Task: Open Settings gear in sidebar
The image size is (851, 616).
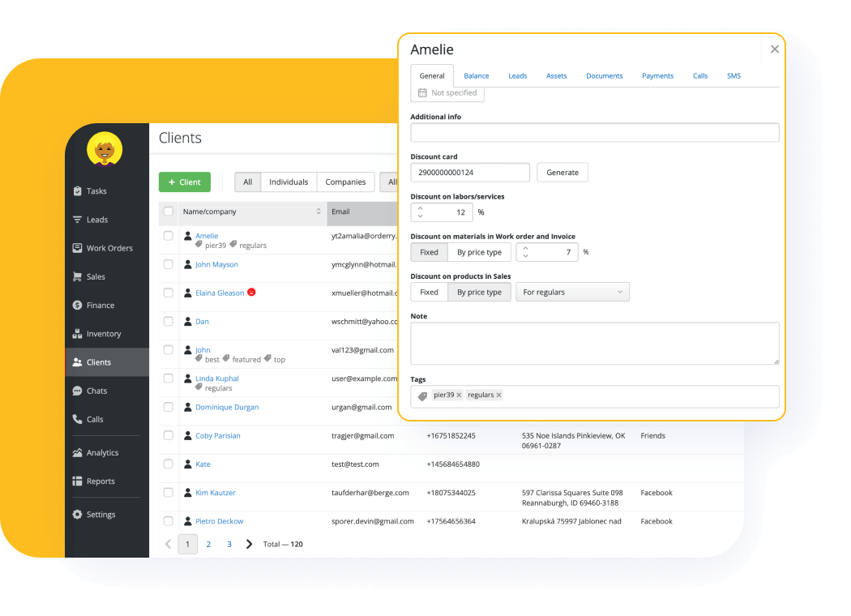Action: click(x=78, y=515)
